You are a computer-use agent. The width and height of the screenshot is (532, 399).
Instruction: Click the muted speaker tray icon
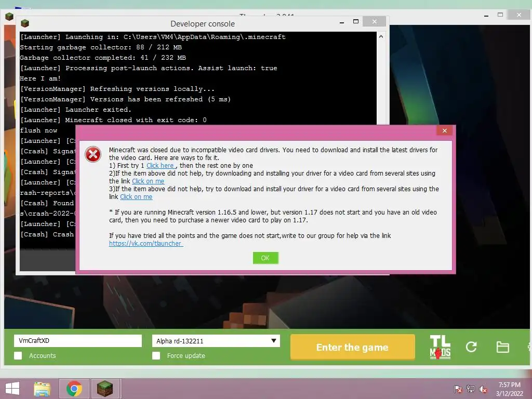pyautogui.click(x=483, y=389)
